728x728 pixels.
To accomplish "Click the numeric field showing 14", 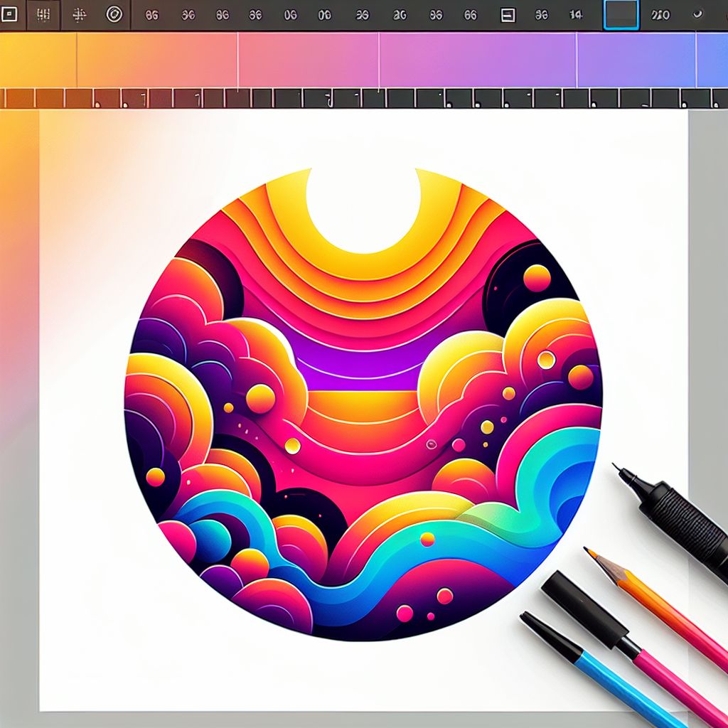I will [576, 15].
